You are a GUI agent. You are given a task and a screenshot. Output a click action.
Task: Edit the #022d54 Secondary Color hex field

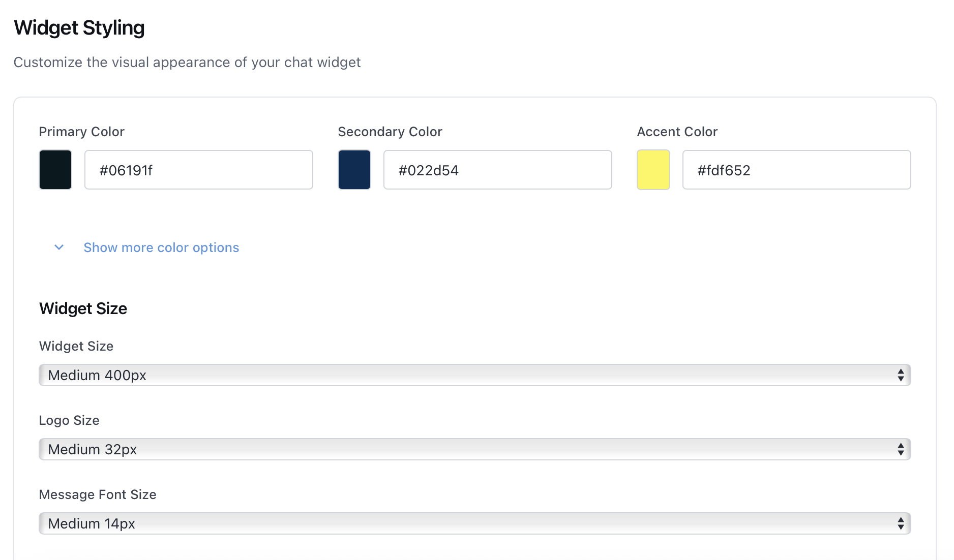click(x=497, y=170)
